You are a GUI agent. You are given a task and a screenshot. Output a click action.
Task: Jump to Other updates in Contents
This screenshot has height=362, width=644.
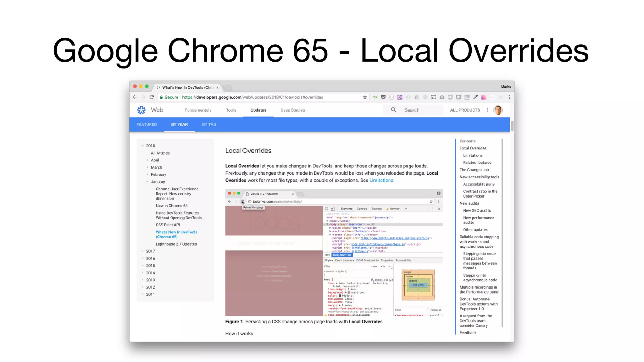coord(475,230)
